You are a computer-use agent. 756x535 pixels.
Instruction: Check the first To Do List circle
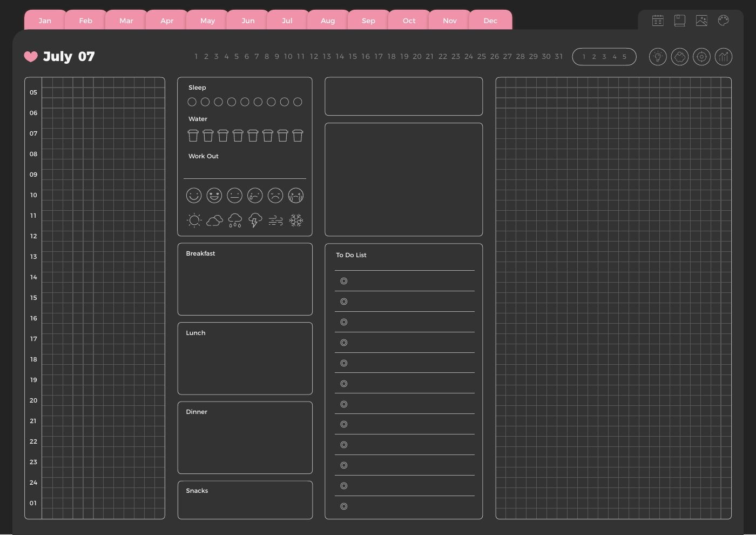[344, 281]
